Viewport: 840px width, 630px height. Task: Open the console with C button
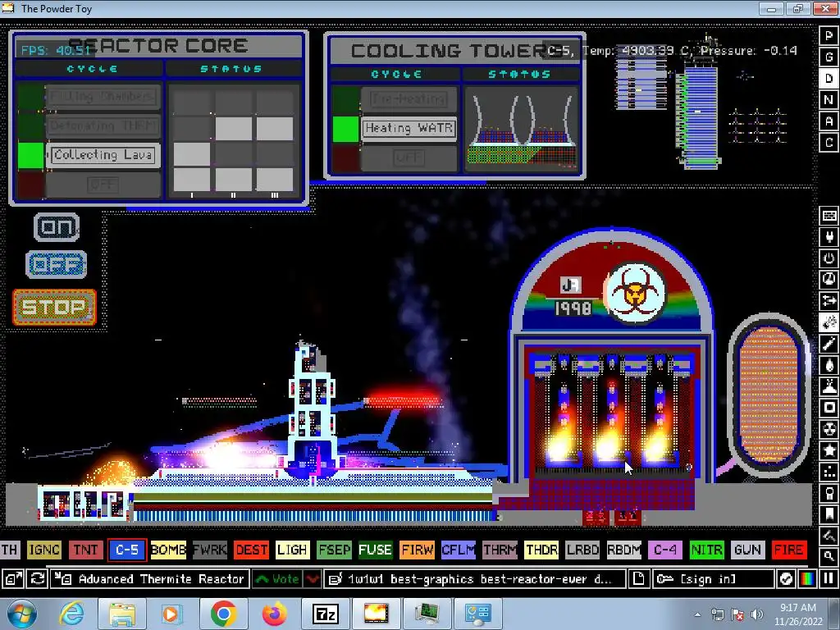pyautogui.click(x=829, y=143)
